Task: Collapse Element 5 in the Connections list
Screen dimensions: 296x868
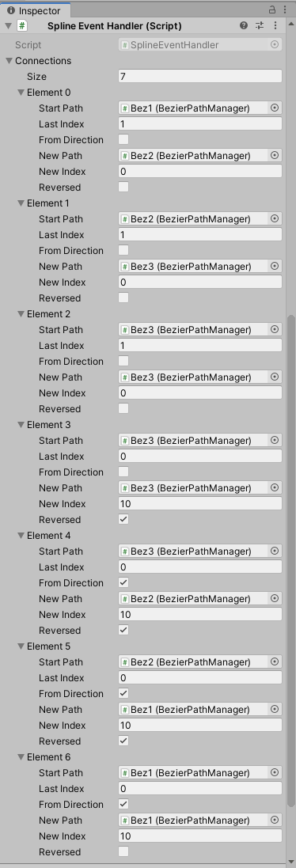Action: pos(21,646)
